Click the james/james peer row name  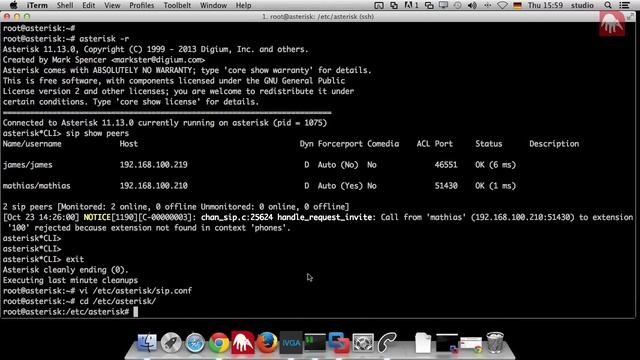(x=27, y=165)
